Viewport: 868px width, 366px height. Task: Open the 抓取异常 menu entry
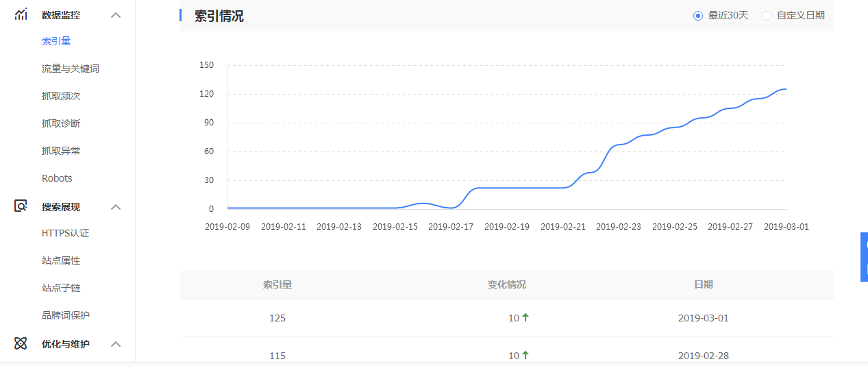coord(61,151)
